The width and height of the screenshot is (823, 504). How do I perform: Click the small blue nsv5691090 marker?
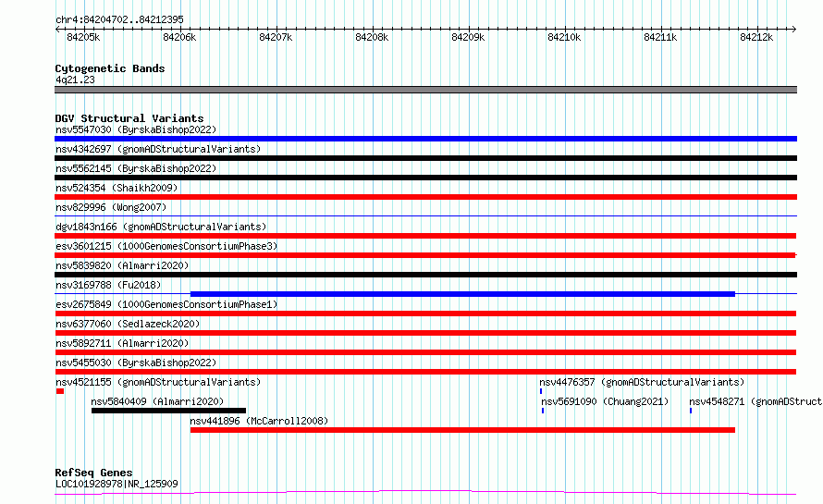tap(543, 411)
